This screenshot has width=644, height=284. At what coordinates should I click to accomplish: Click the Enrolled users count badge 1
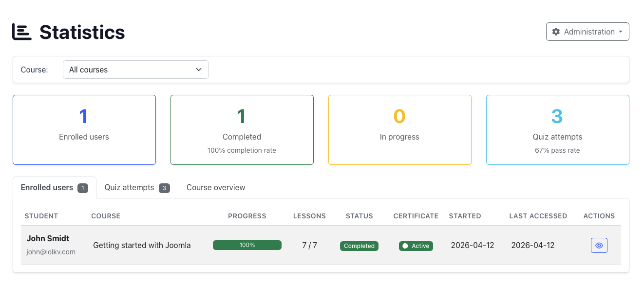tap(83, 188)
